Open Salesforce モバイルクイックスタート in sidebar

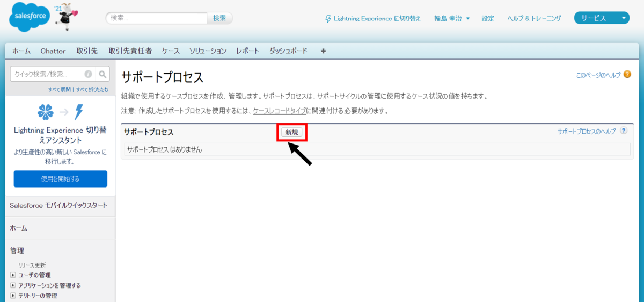pos(58,205)
